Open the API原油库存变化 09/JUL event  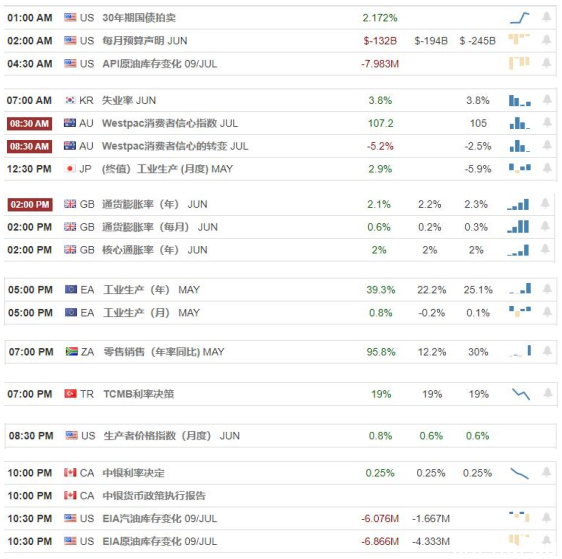pyautogui.click(x=160, y=64)
